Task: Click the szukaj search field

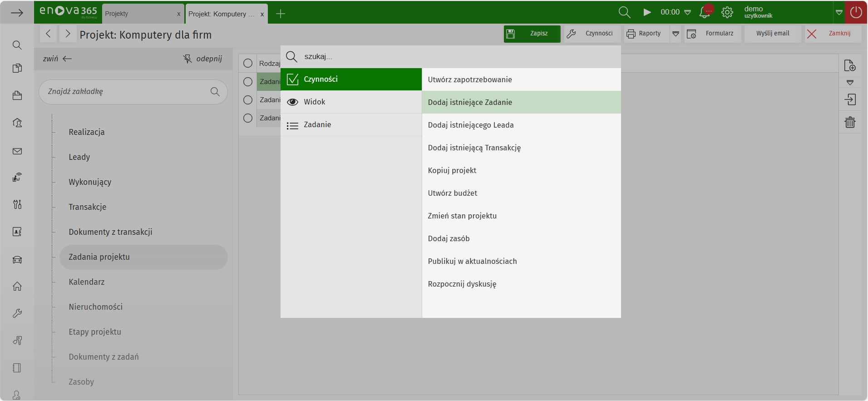Action: pos(454,57)
